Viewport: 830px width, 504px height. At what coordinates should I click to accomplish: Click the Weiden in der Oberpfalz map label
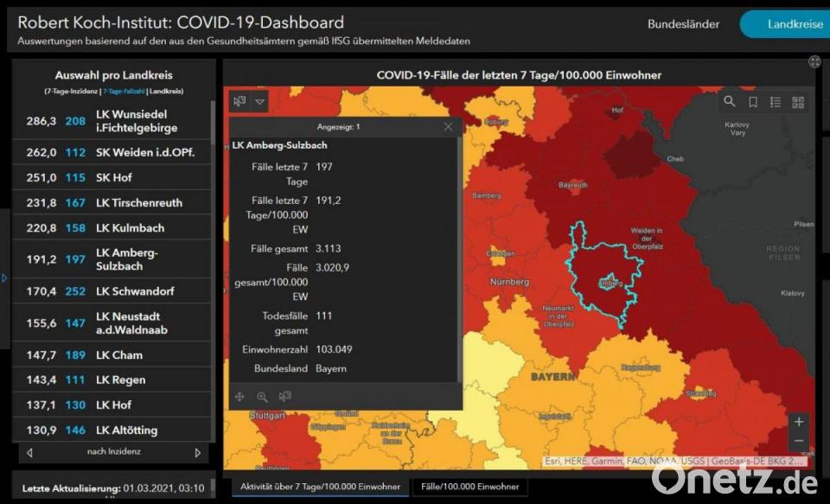pyautogui.click(x=647, y=239)
